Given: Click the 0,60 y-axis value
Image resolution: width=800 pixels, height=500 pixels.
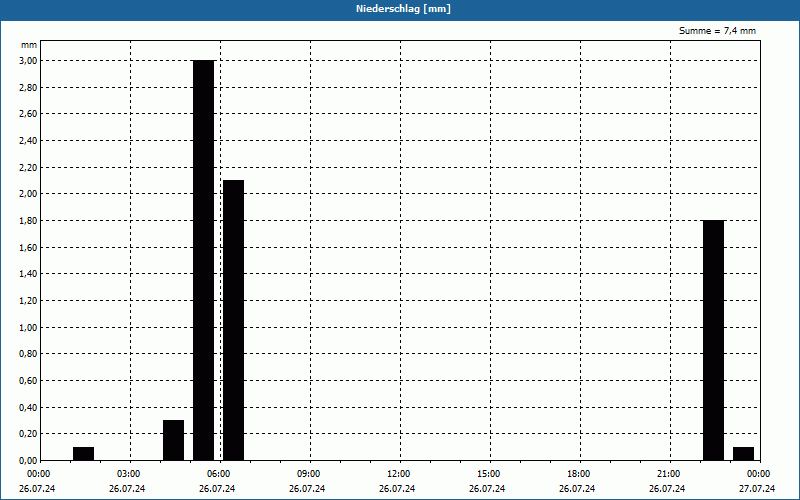Looking at the screenshot, I should pyautogui.click(x=28, y=381).
